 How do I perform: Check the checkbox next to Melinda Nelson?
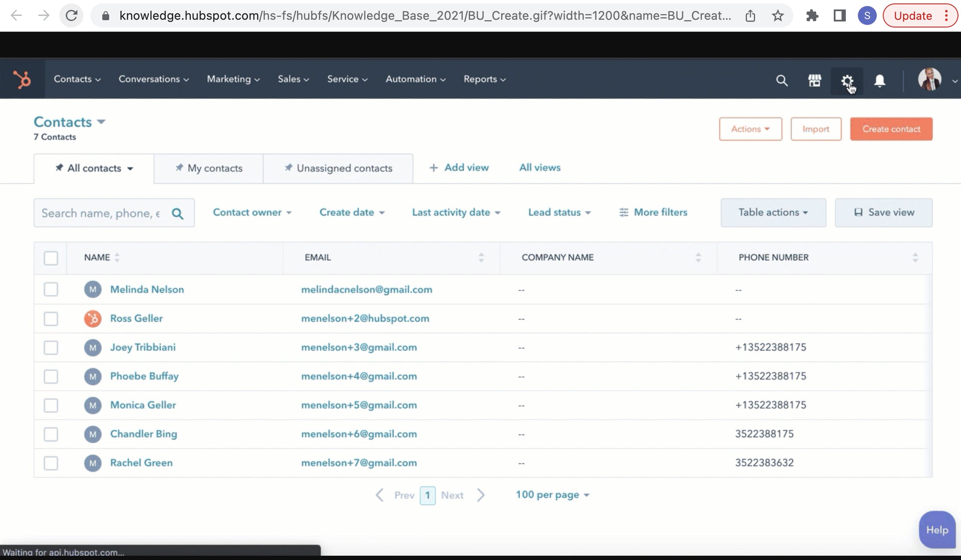coord(51,289)
